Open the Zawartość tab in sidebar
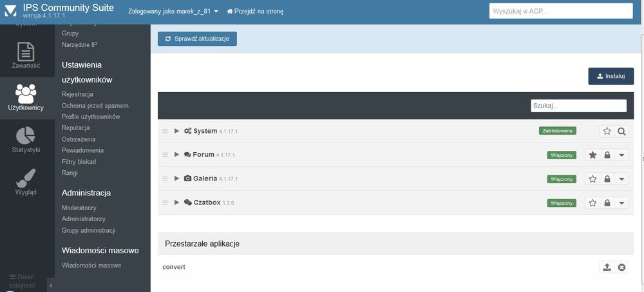This screenshot has height=292, width=644. coord(26,56)
